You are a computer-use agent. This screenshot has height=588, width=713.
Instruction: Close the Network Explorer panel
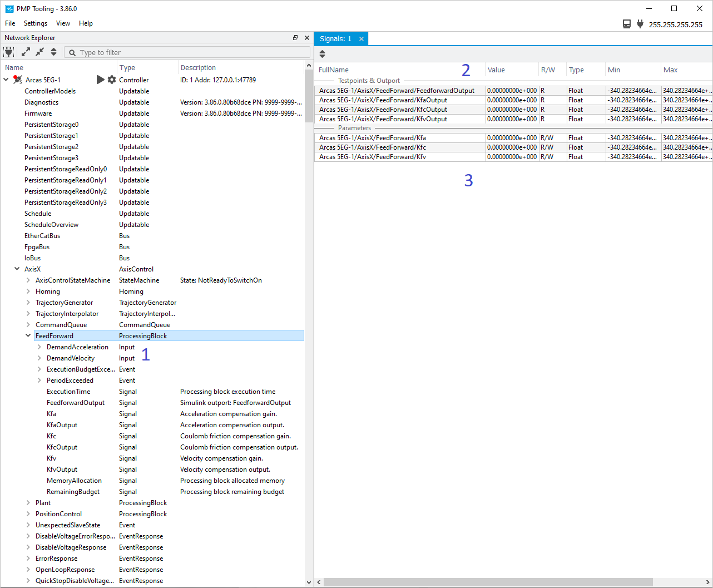(306, 38)
